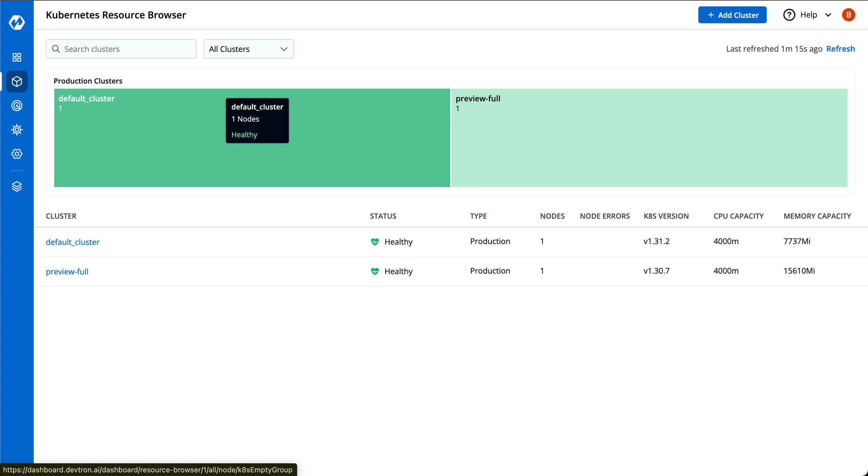Click the CLUSTER column header

61,216
